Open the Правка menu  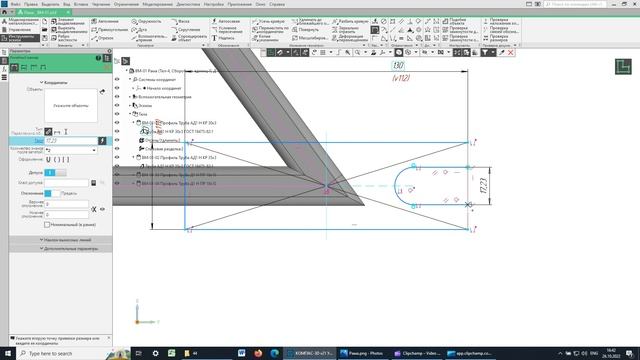pyautogui.click(x=31, y=4)
